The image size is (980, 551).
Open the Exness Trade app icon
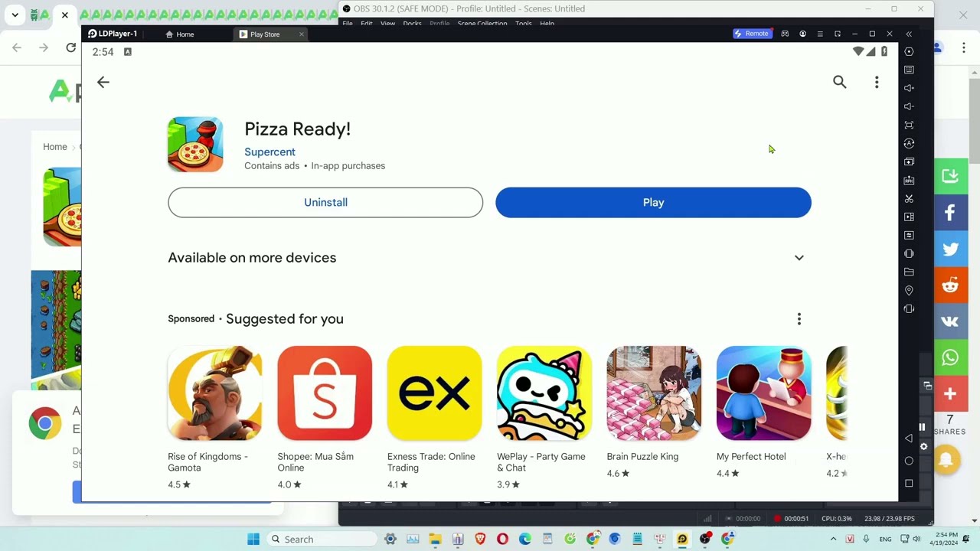434,393
